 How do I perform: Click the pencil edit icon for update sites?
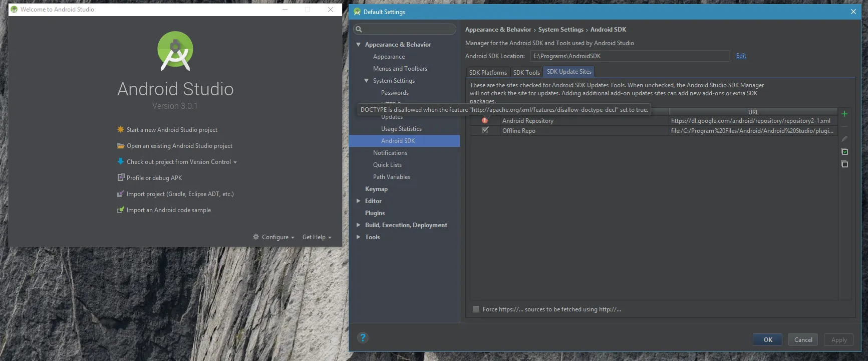coord(844,139)
